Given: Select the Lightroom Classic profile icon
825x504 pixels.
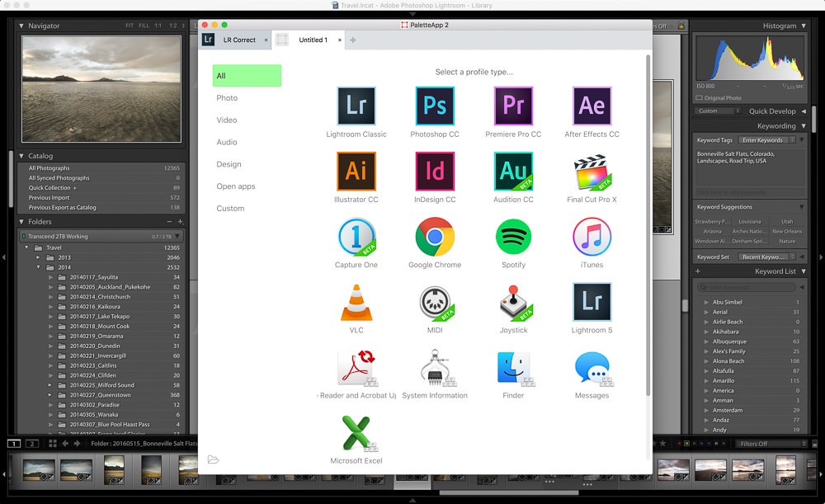Looking at the screenshot, I should tap(356, 106).
